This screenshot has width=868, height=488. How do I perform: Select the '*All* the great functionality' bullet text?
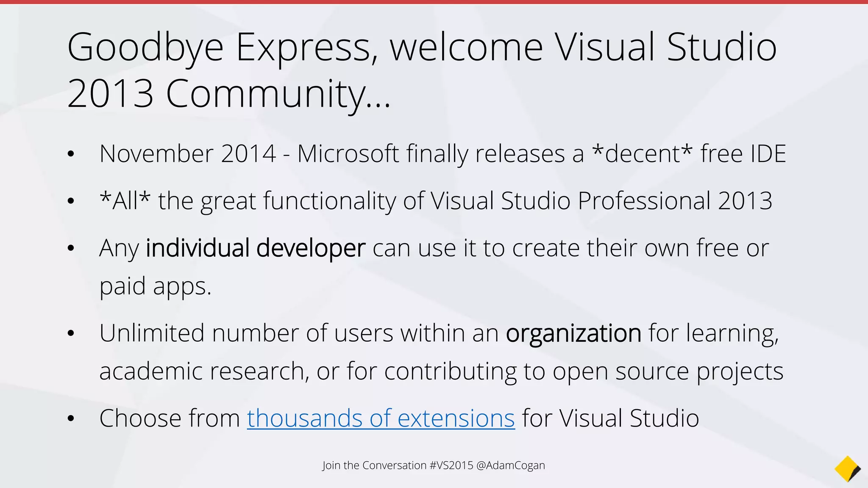(436, 201)
